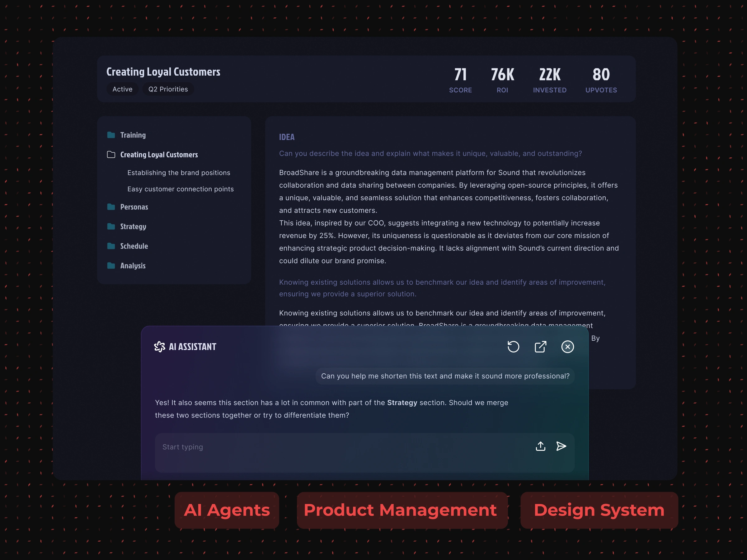
Task: Click the AI ASSISTANT panel title
Action: 192,347
